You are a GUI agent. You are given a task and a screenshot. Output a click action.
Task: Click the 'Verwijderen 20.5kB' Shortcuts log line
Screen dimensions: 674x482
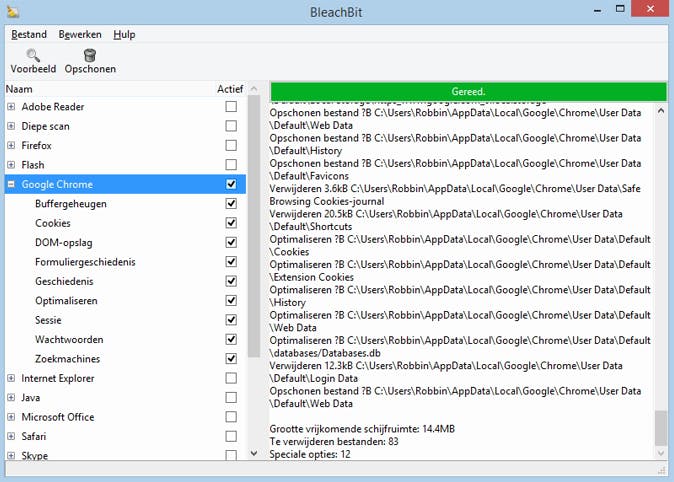(446, 220)
